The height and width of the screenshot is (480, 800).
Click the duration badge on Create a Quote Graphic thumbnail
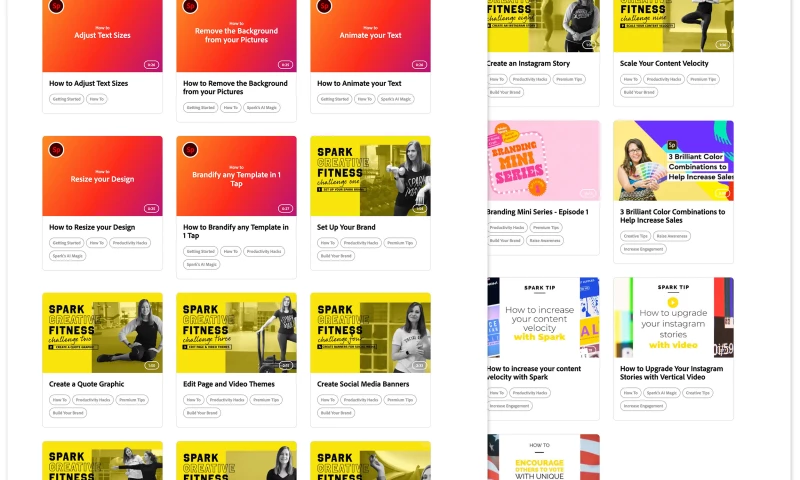point(151,366)
